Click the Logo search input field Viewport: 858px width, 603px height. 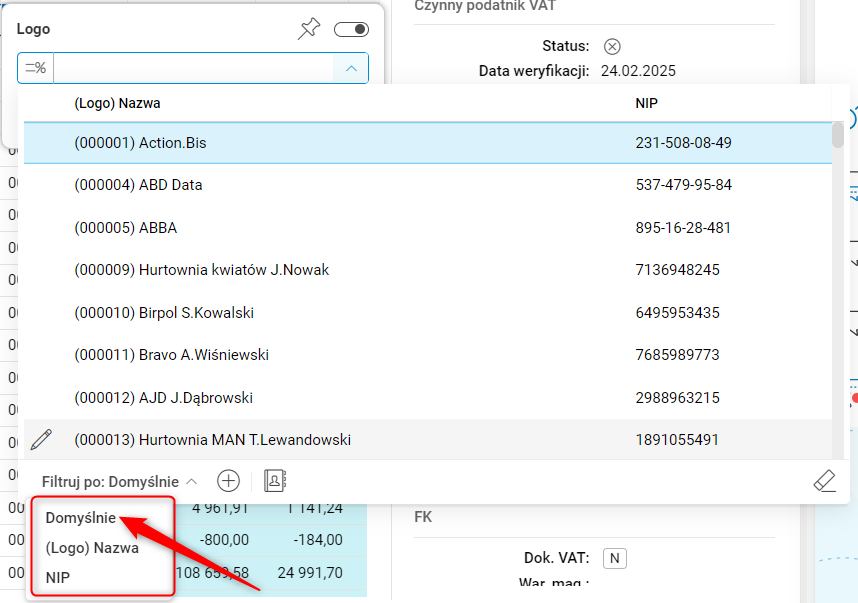pos(193,68)
